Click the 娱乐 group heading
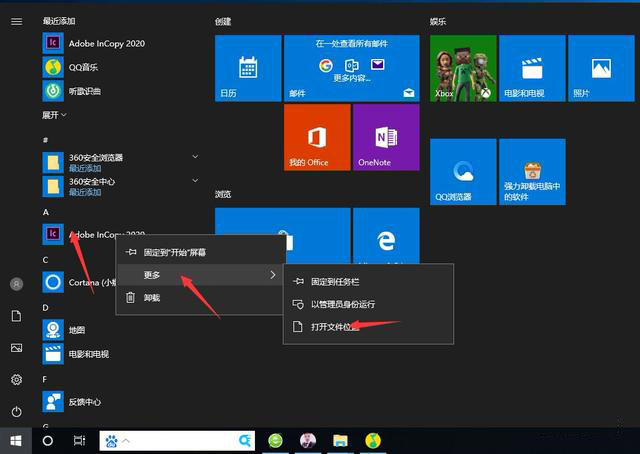640x454 pixels. 438,22
